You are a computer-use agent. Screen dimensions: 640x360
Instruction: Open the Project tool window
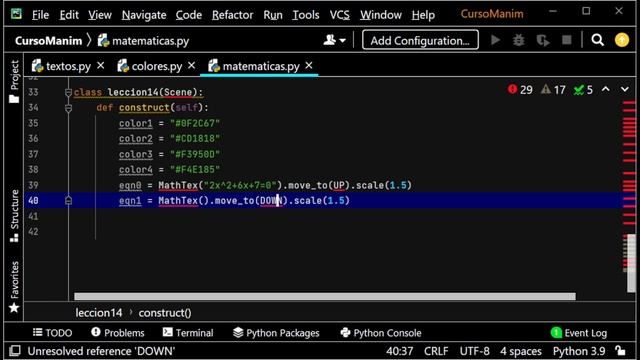[14, 82]
